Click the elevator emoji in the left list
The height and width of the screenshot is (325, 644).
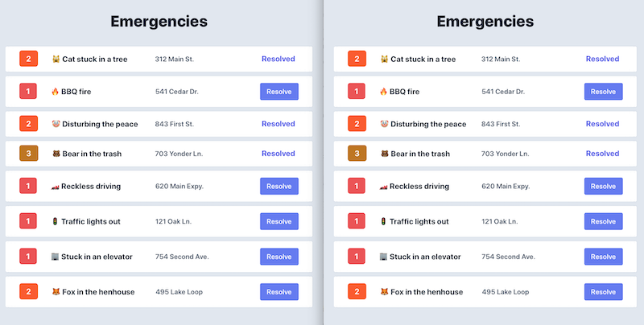coord(55,257)
